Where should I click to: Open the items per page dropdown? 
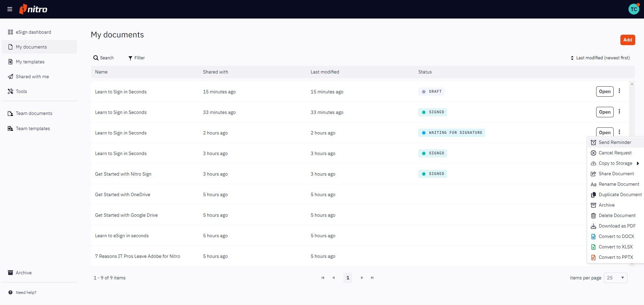click(615, 278)
